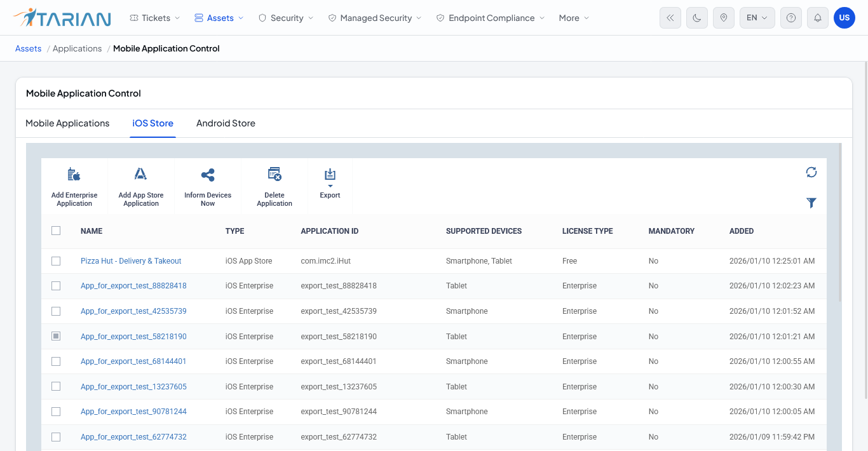Open the US user avatar menu

(844, 18)
